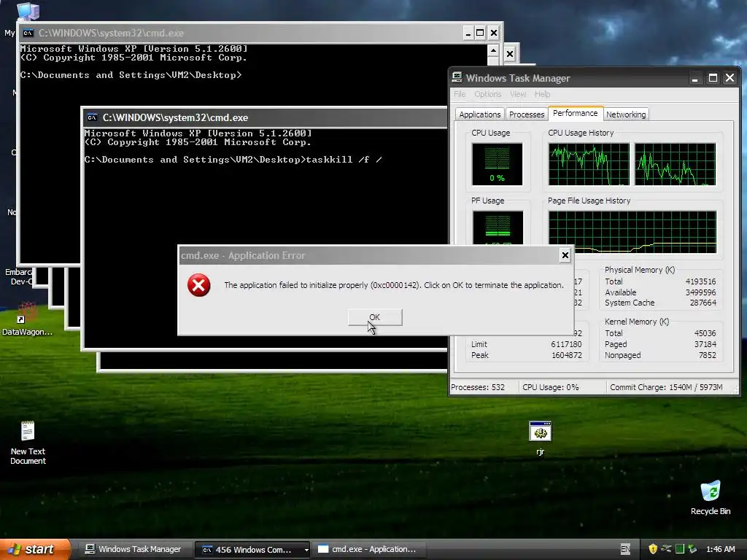747x560 pixels.
Task: Close the cmd.exe Application Error dialog
Action: [x=565, y=255]
